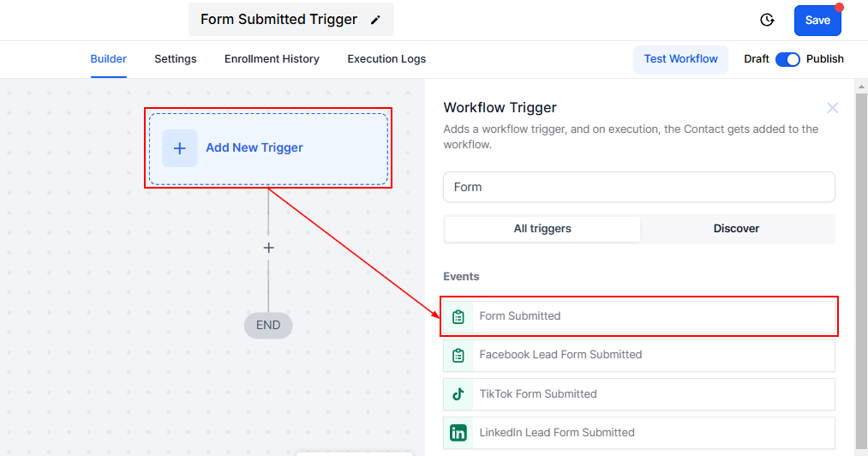Click the trigger panel vertical scrollbar

(861, 257)
